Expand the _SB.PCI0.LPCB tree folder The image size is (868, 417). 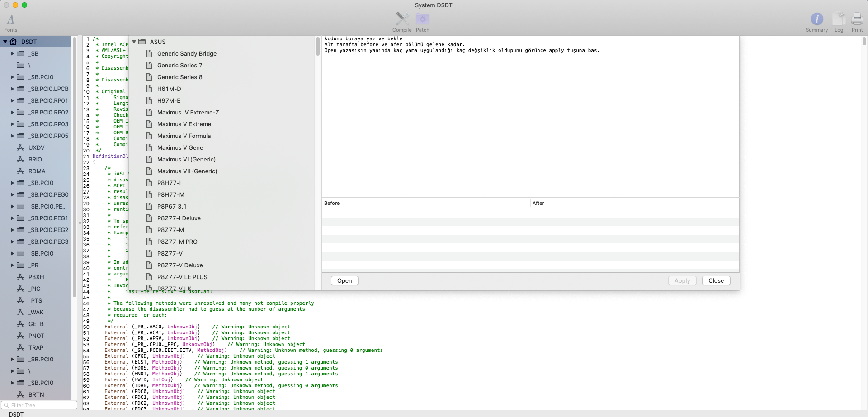click(x=13, y=89)
